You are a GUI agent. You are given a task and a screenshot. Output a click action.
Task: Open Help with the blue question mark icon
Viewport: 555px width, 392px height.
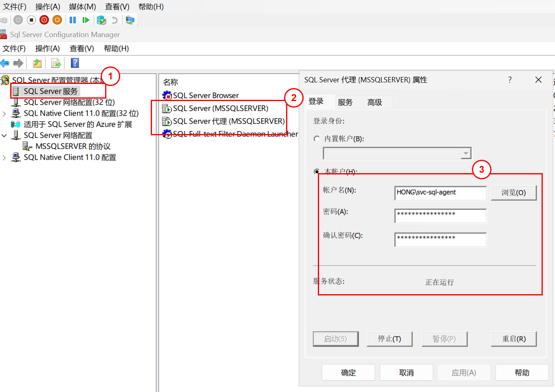pyautogui.click(x=75, y=63)
